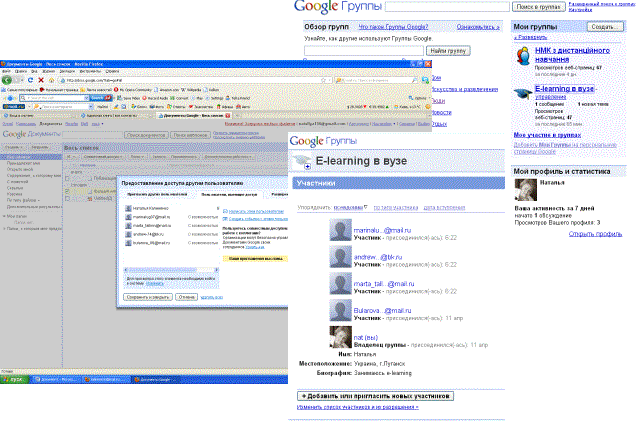The height and width of the screenshot is (421, 636).
Task: Open the Создать dropdown in Google Docs sidebar
Action: 14,148
